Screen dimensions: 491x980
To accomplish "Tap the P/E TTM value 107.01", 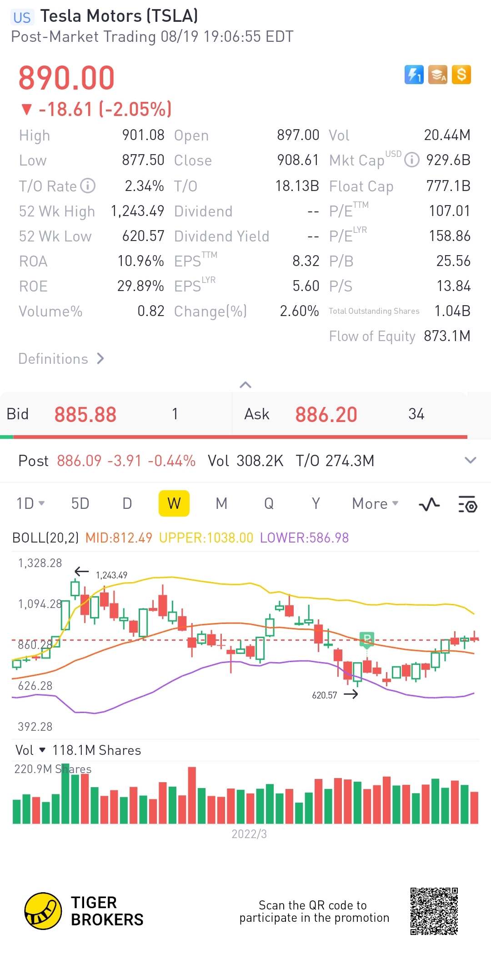I will point(450,211).
